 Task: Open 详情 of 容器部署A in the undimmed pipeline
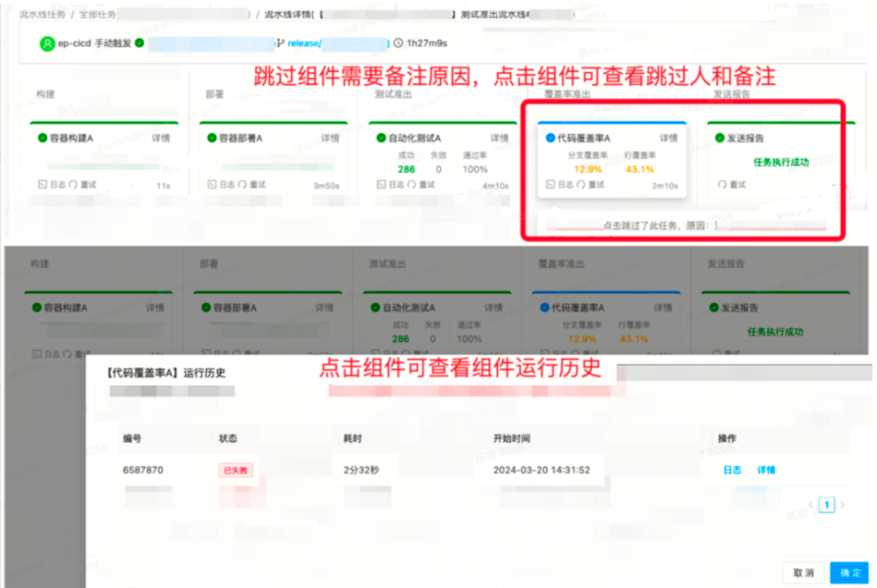(x=330, y=138)
